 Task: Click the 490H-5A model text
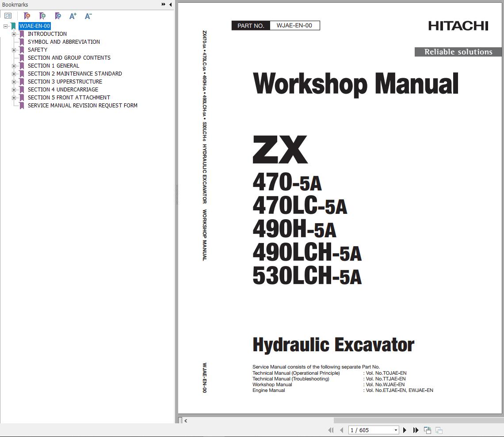pos(294,229)
